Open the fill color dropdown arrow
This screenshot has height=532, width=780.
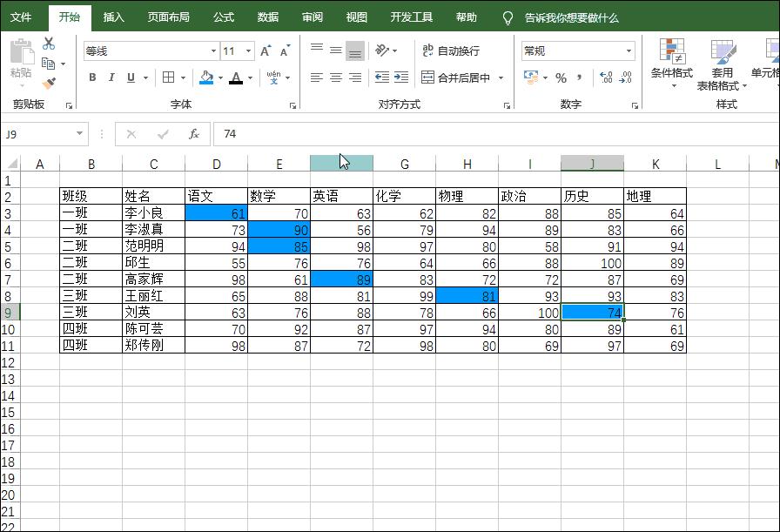[x=219, y=77]
